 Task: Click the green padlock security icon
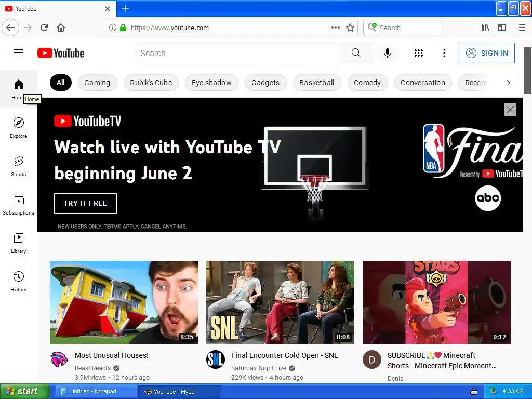[x=123, y=28]
